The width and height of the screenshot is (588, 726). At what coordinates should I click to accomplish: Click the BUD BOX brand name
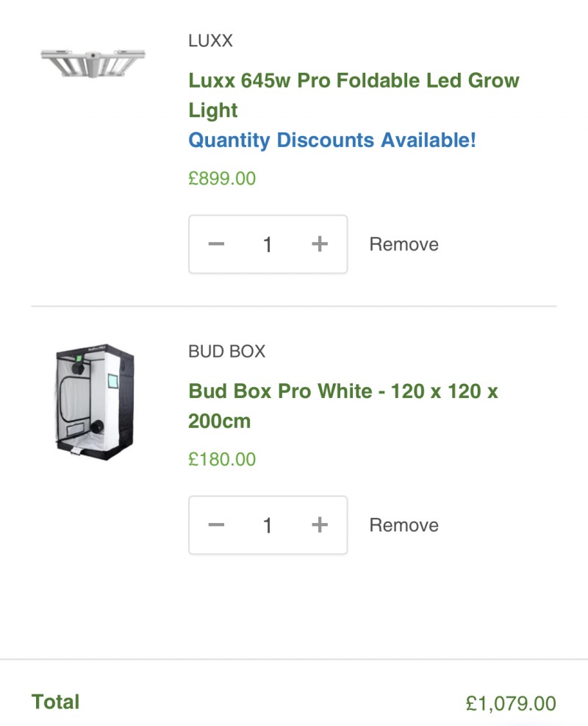226,351
